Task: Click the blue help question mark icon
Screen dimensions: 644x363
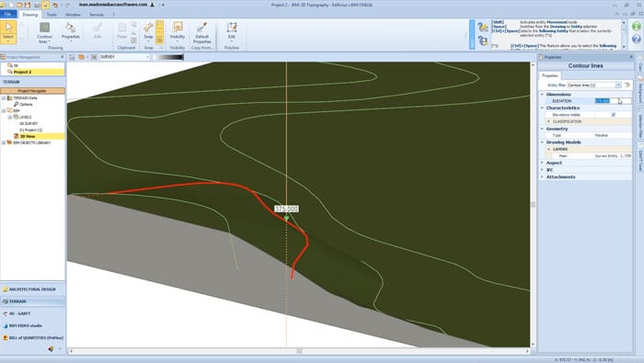Action: pos(637,39)
